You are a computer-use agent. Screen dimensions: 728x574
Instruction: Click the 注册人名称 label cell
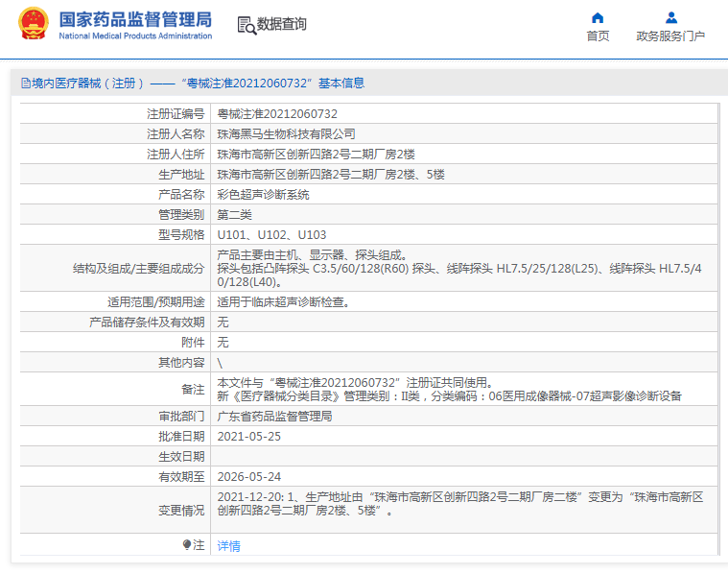click(x=176, y=133)
